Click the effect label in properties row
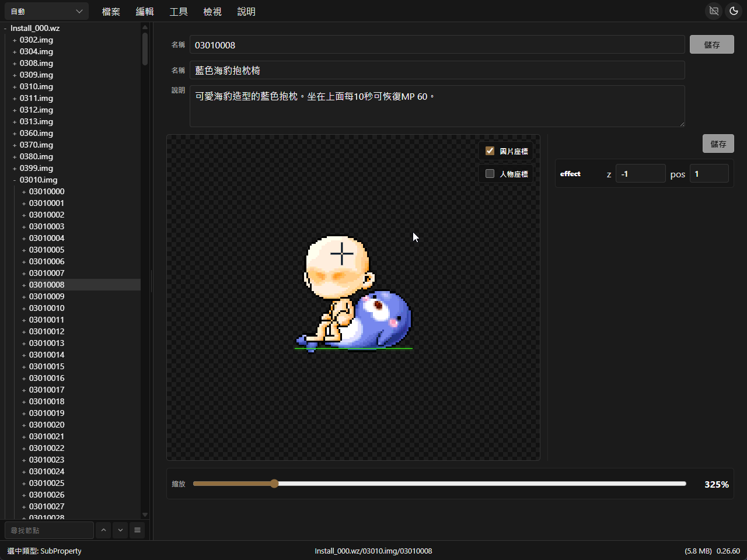 pos(570,174)
